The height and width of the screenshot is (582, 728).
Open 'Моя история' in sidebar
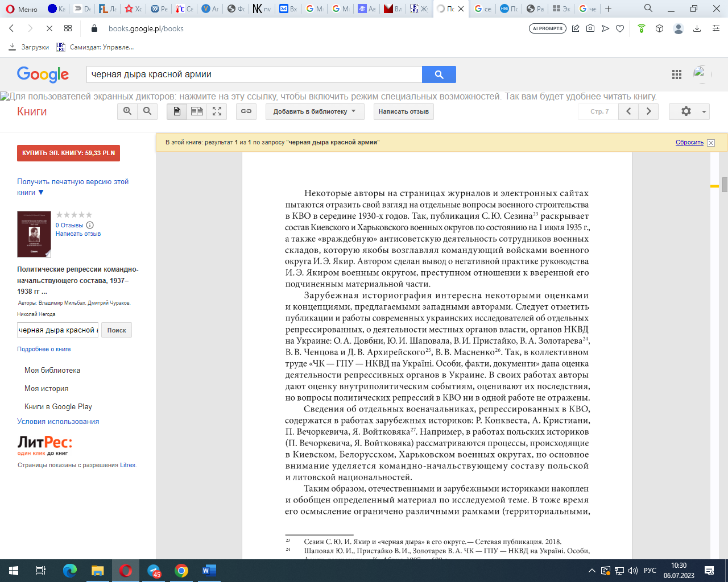pyautogui.click(x=46, y=388)
